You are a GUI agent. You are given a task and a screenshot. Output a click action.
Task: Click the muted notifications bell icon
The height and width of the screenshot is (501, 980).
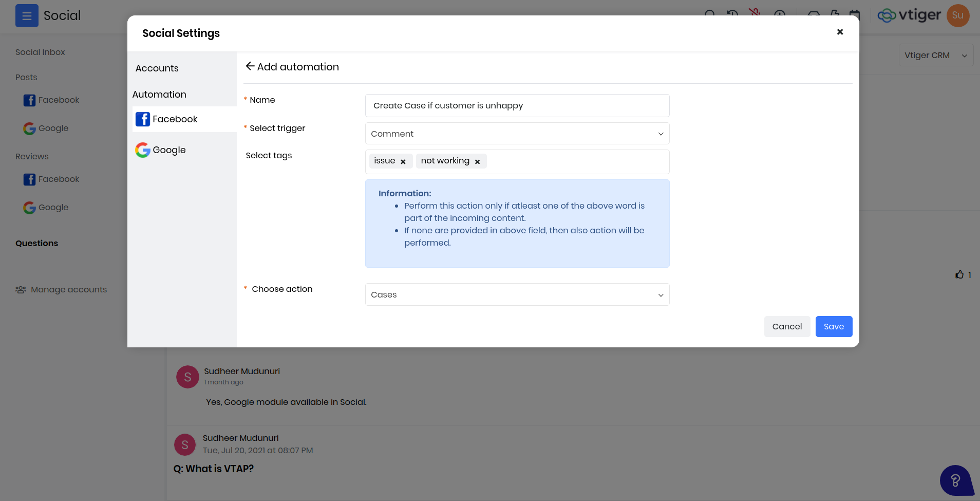755,14
